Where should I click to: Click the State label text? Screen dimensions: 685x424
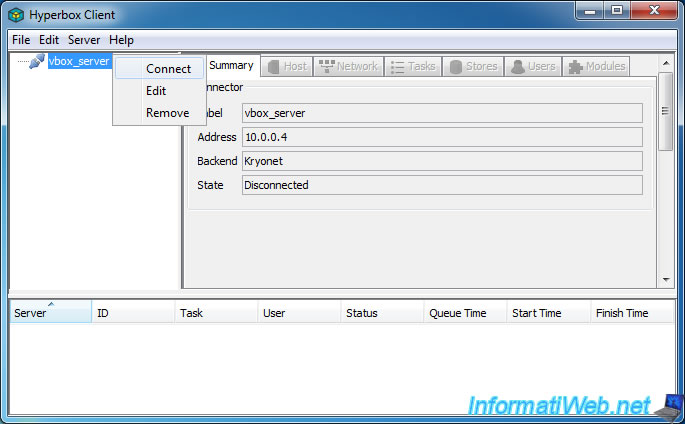210,185
